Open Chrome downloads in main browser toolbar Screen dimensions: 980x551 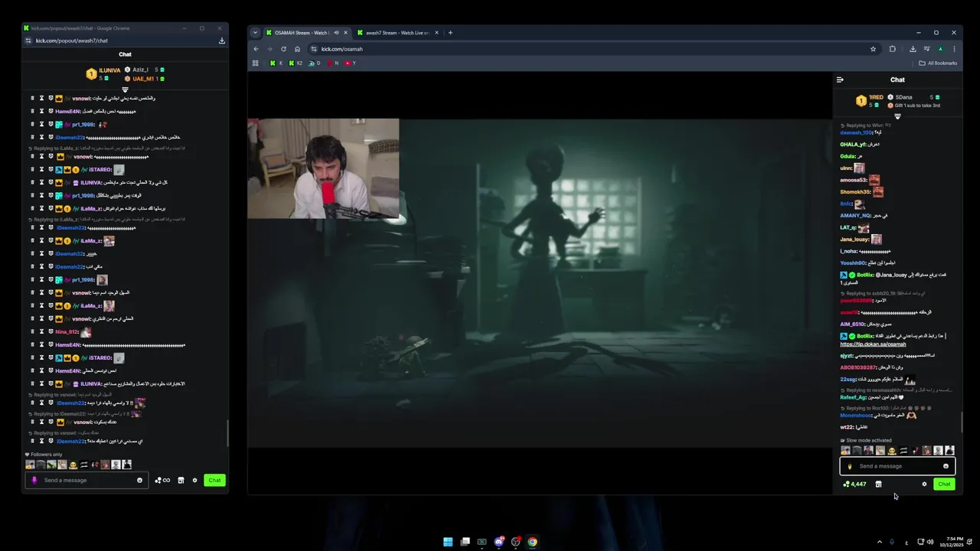click(913, 49)
